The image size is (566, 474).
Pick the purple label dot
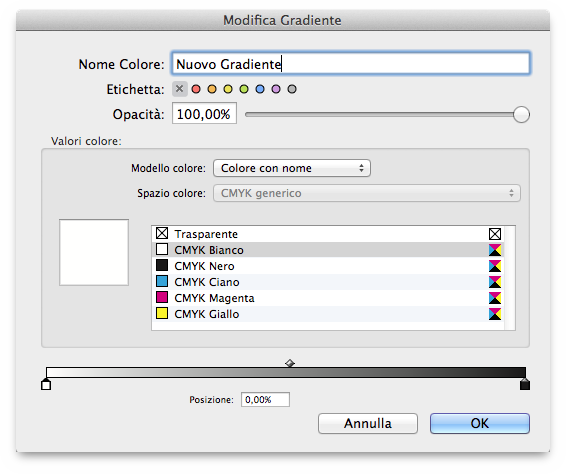(x=276, y=89)
